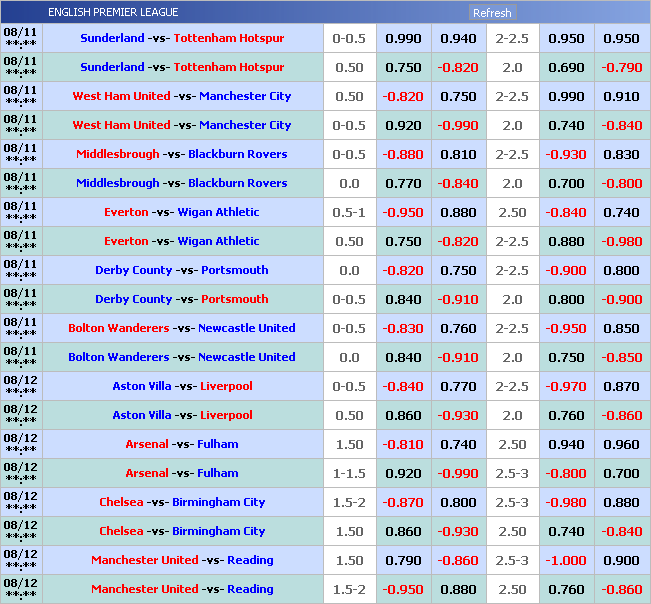Image resolution: width=651 pixels, height=604 pixels.
Task: Select Bolton Wanderers in the 0-0.5 handicap row
Action: click(x=117, y=329)
